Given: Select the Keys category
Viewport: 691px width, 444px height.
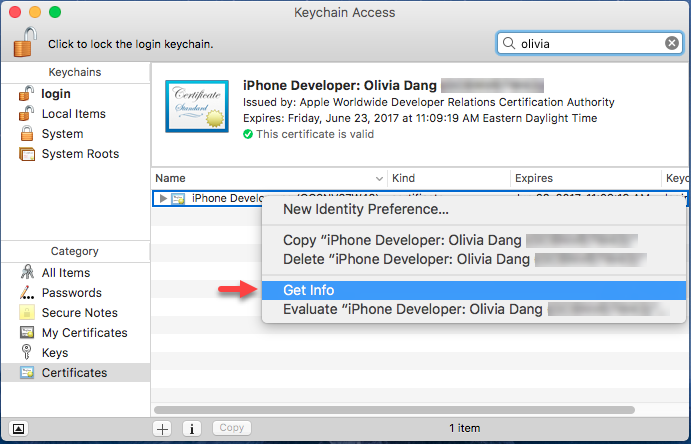Looking at the screenshot, I should click(55, 353).
